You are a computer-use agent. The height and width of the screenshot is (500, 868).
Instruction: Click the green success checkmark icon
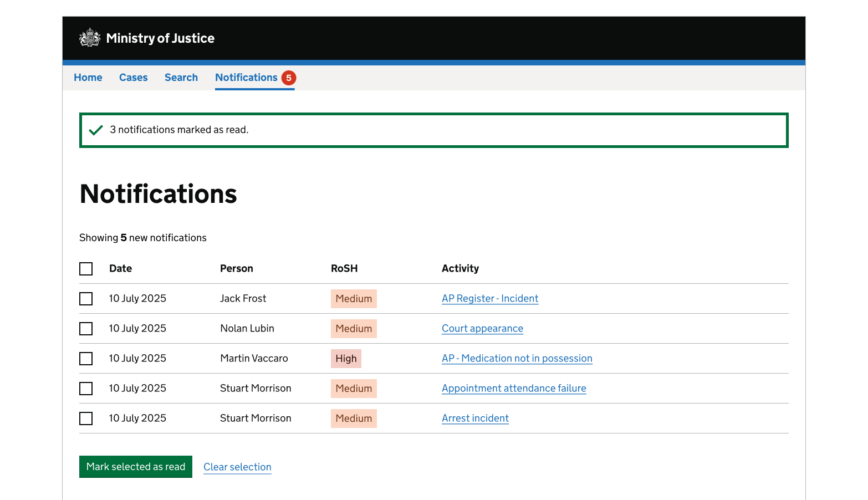pyautogui.click(x=96, y=130)
